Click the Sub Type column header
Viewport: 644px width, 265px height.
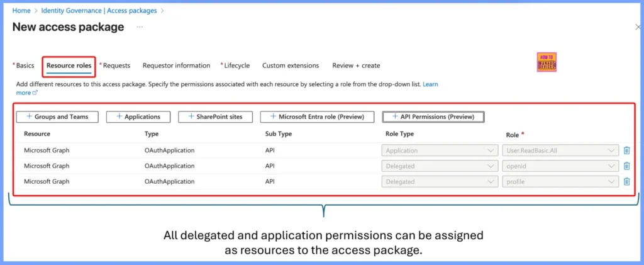click(279, 134)
